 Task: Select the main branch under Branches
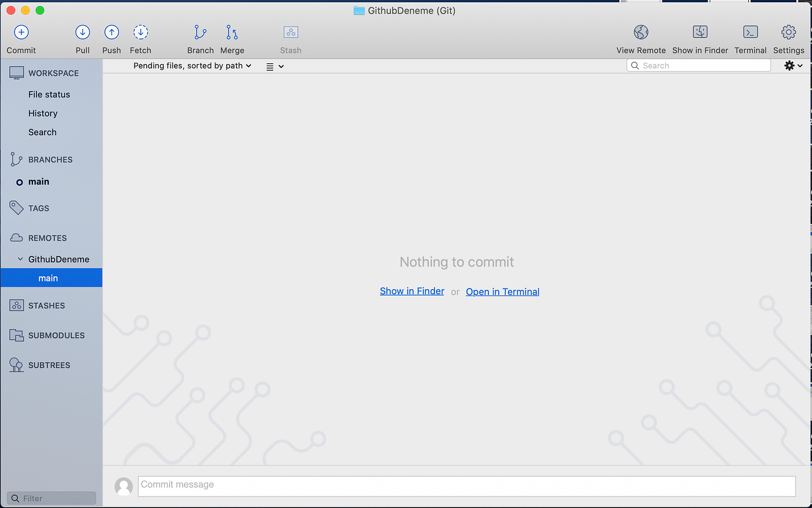coord(39,182)
